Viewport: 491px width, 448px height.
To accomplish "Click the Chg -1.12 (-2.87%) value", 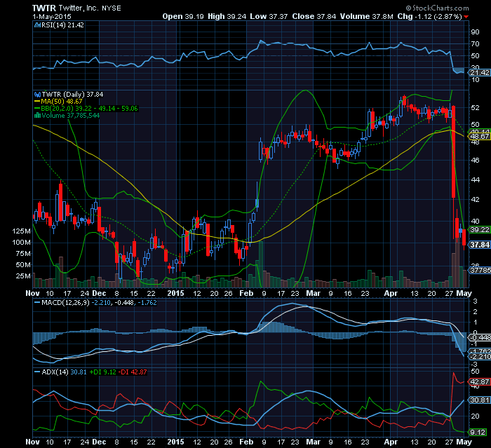I will coord(429,17).
